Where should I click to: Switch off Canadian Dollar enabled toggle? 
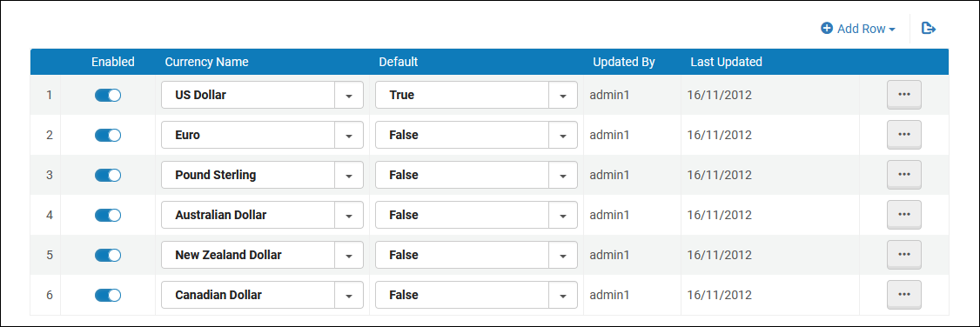pos(108,295)
